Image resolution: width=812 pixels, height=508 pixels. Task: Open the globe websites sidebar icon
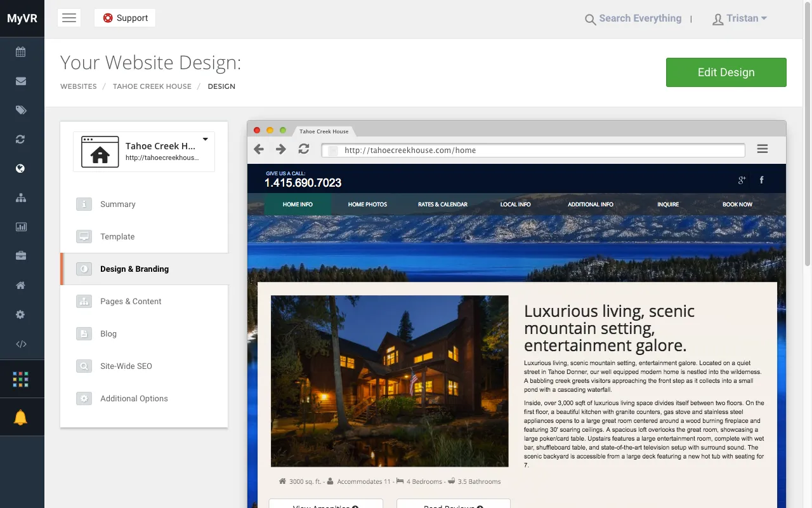[x=21, y=169]
